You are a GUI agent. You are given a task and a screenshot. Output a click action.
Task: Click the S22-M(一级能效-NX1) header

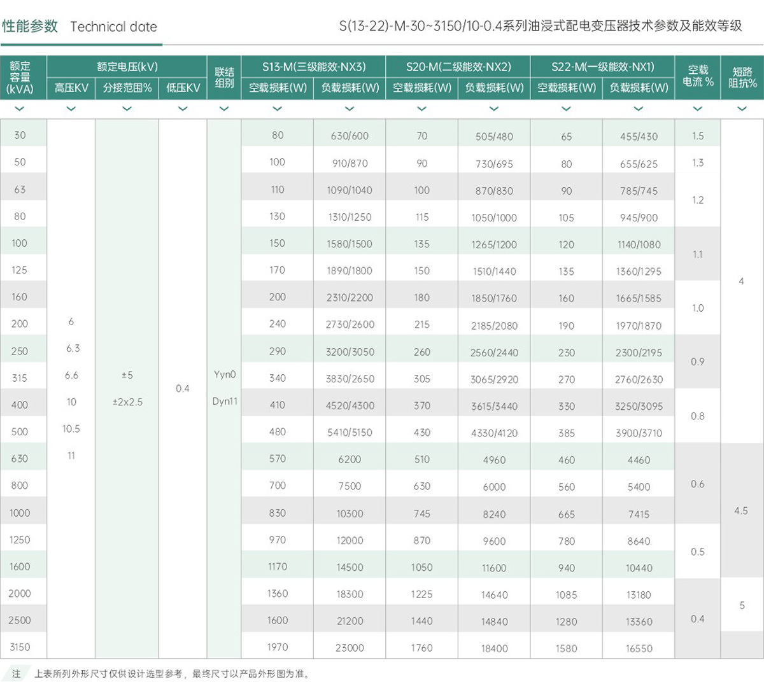click(602, 67)
